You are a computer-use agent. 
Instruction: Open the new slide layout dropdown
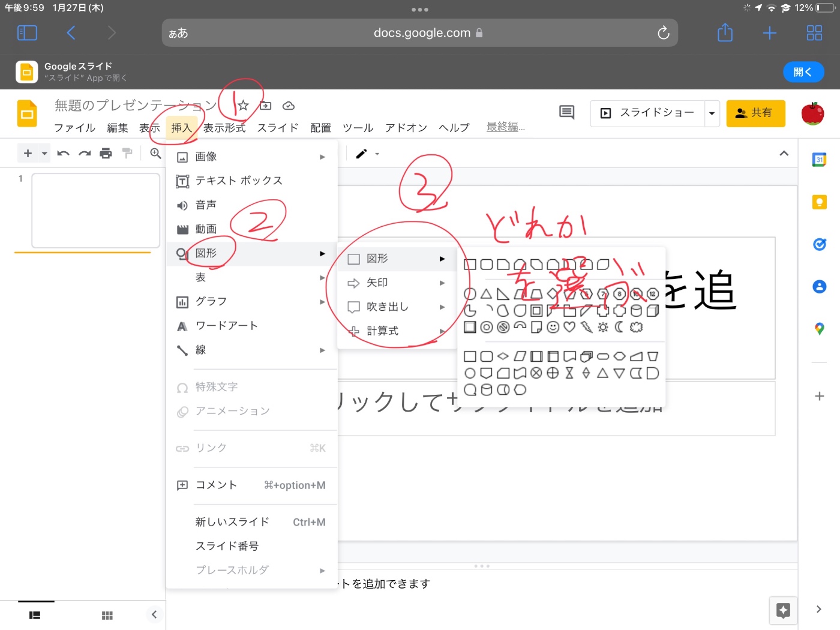tap(44, 154)
